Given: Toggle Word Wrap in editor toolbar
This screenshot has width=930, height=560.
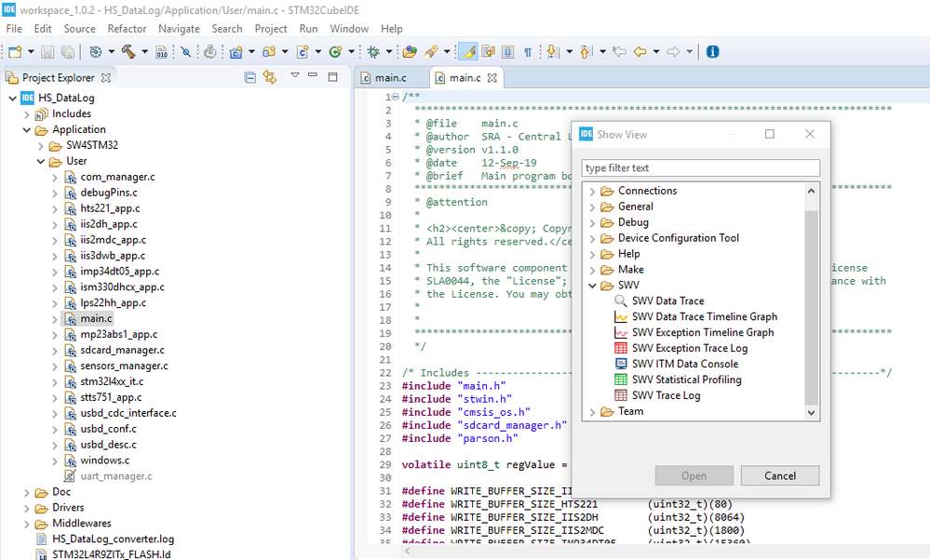Looking at the screenshot, I should [488, 52].
